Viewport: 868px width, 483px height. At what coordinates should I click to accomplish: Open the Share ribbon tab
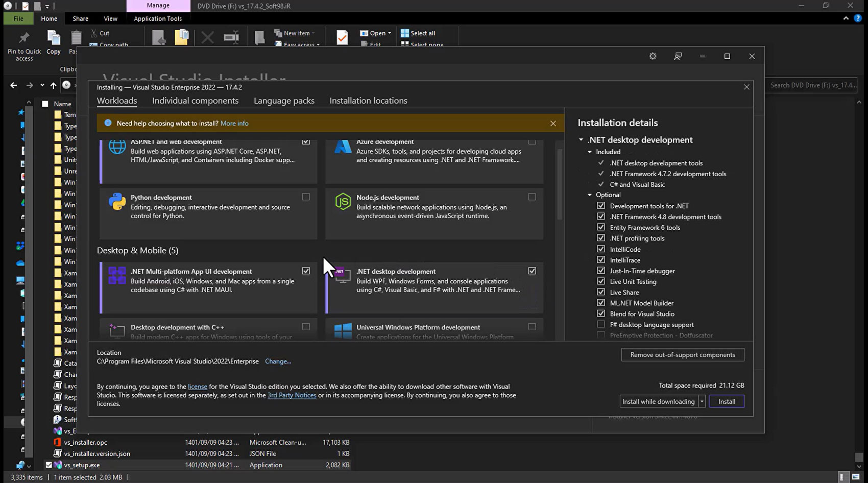coord(80,18)
